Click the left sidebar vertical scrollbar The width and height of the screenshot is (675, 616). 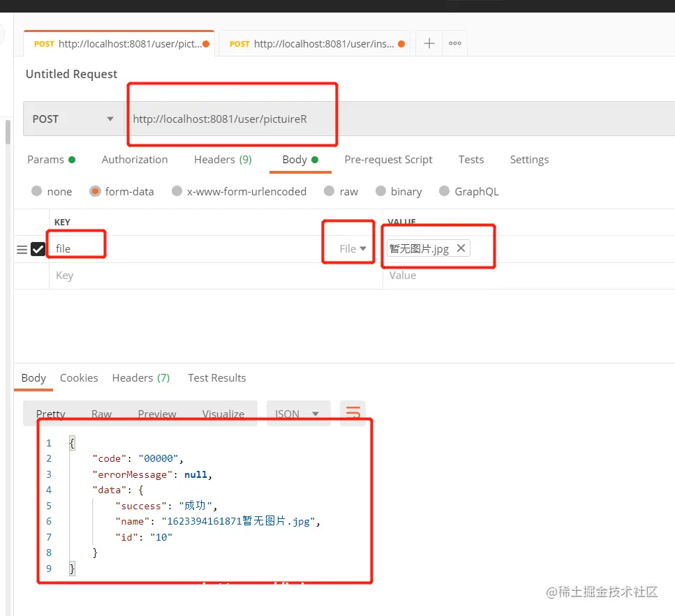pos(7,132)
